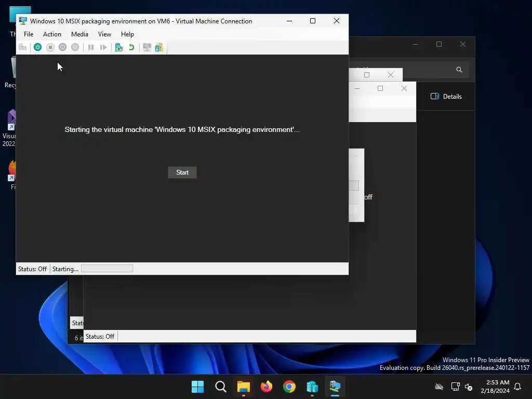Open taskbar Search
Image resolution: width=532 pixels, height=399 pixels.
220,387
